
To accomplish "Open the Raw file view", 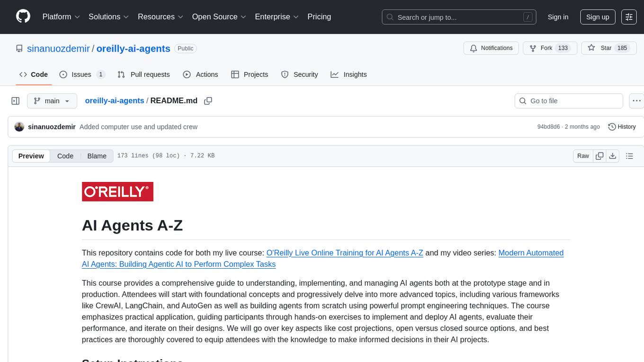I will [x=583, y=156].
